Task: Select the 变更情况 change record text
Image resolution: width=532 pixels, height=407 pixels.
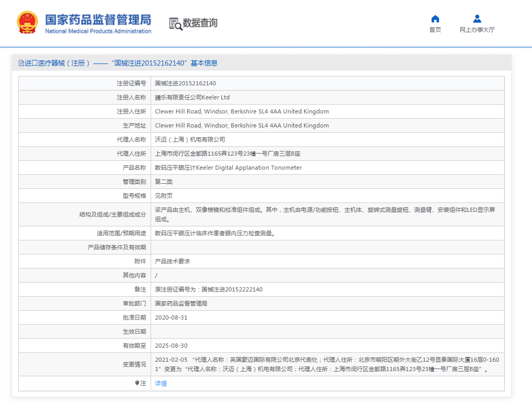Action: [328, 364]
